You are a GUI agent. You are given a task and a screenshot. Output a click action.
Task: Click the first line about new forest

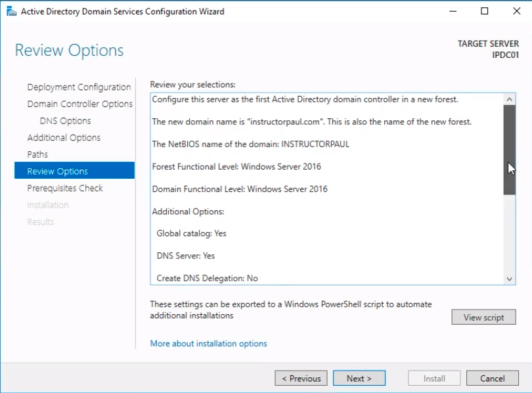point(305,99)
